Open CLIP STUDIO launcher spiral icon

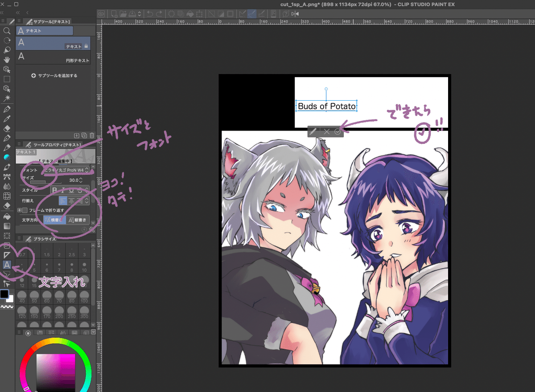click(101, 14)
